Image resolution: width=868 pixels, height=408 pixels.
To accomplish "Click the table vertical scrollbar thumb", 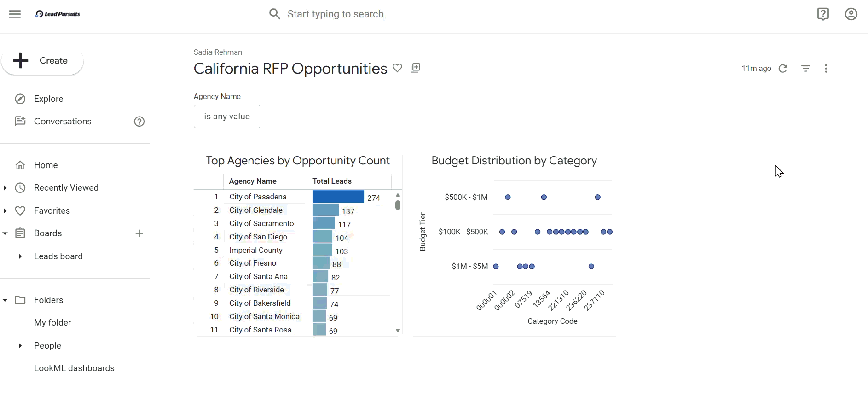I will point(398,205).
